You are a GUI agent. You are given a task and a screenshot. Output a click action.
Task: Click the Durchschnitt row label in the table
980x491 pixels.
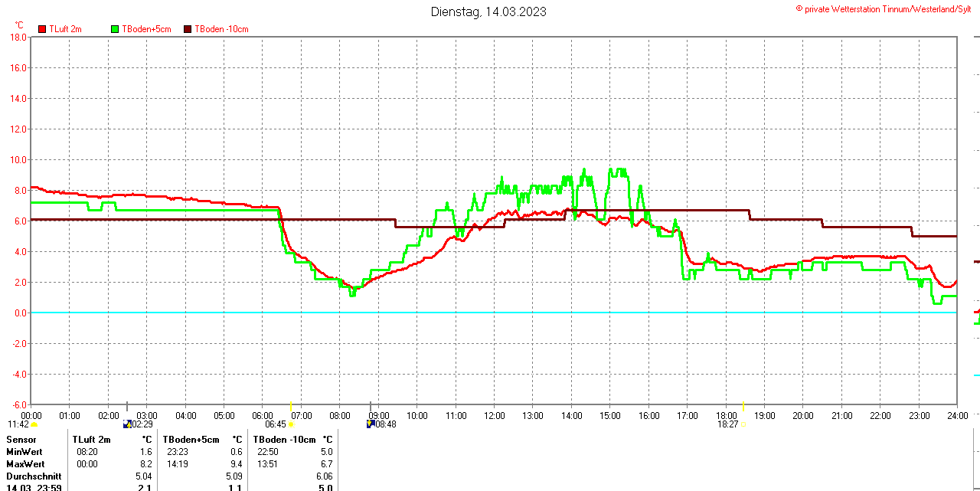click(x=33, y=476)
